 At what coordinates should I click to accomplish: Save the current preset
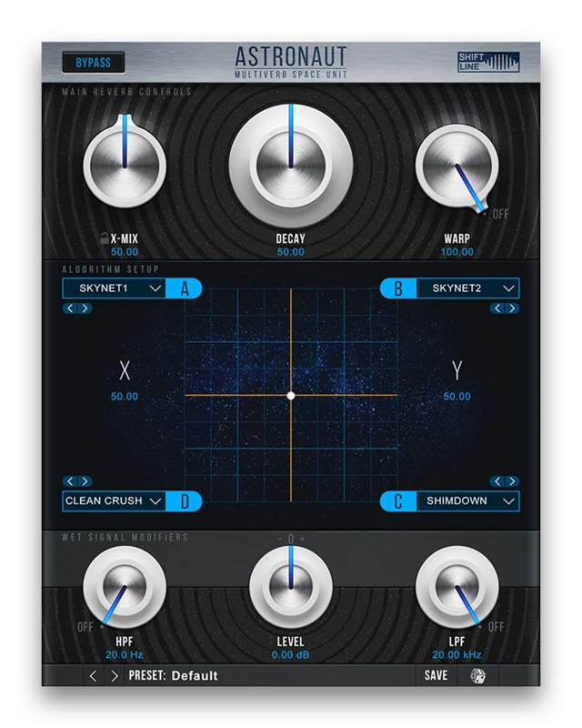click(x=436, y=675)
